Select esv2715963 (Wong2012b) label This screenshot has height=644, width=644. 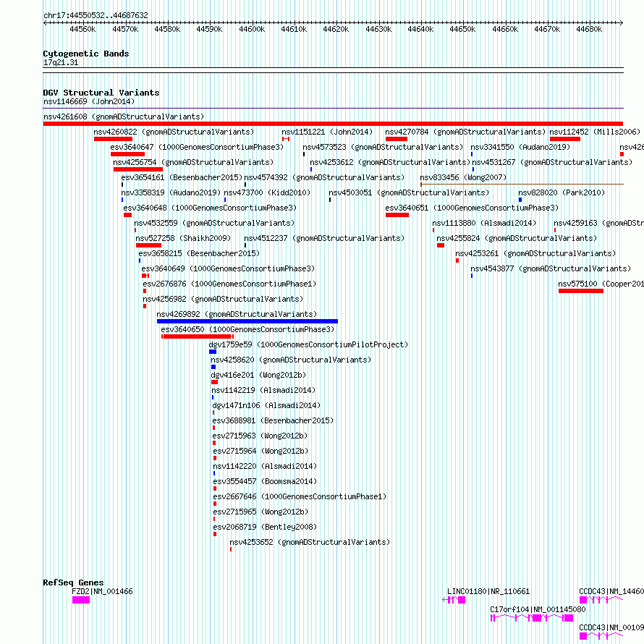pos(260,436)
